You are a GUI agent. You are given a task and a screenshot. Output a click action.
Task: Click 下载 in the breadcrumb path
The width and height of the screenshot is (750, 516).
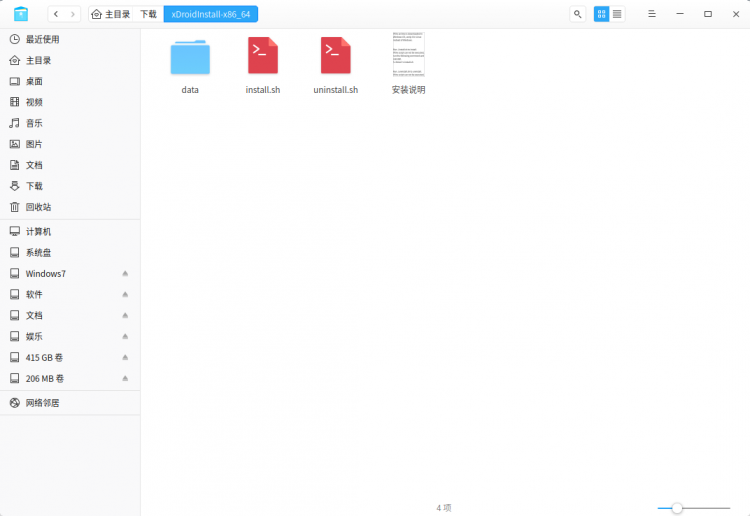tap(148, 14)
